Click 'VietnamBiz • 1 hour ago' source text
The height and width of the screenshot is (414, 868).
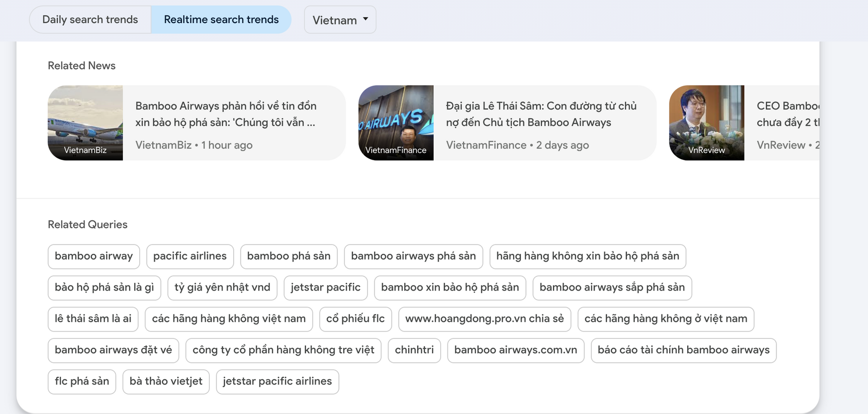pos(194,145)
